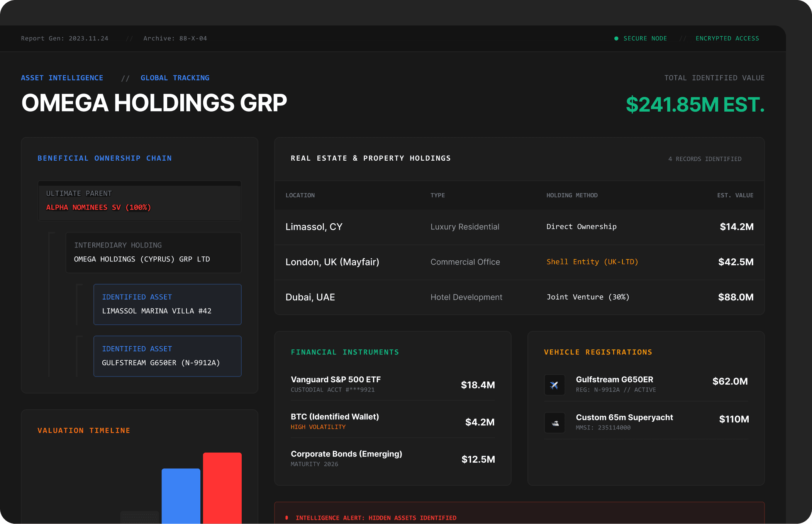812x524 pixels.
Task: Click the superyacht boat icon
Action: [x=554, y=423]
